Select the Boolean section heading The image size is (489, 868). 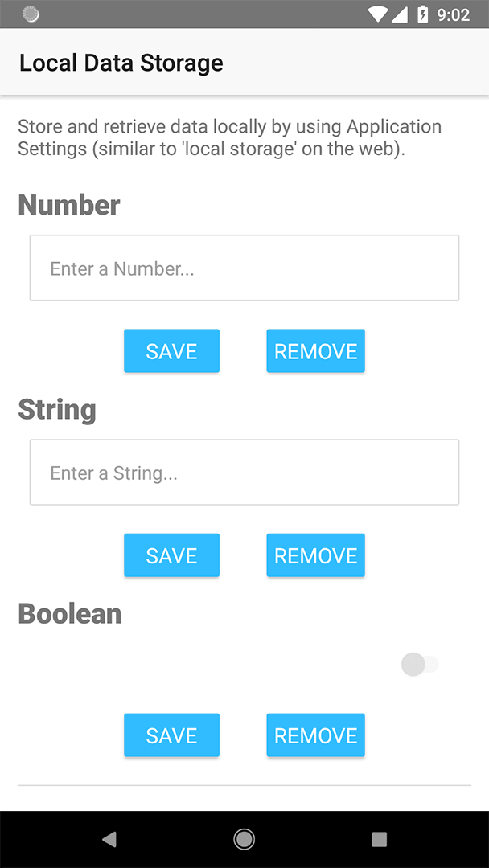(x=69, y=612)
